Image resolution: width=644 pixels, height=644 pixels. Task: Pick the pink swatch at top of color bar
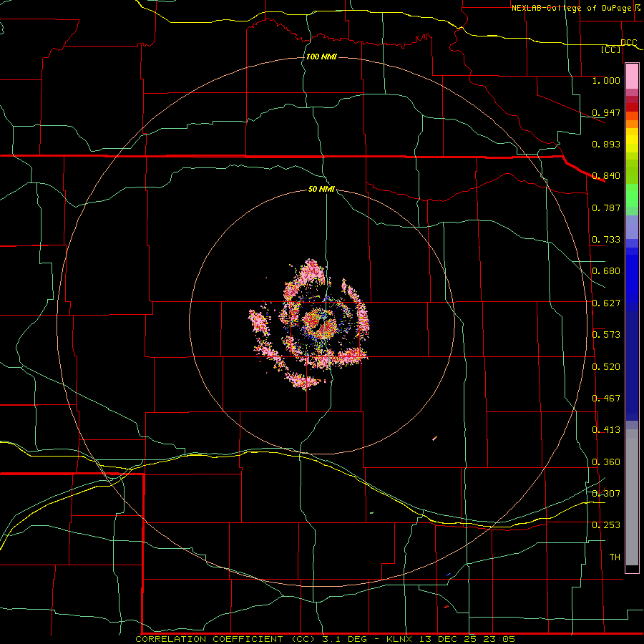tap(632, 77)
